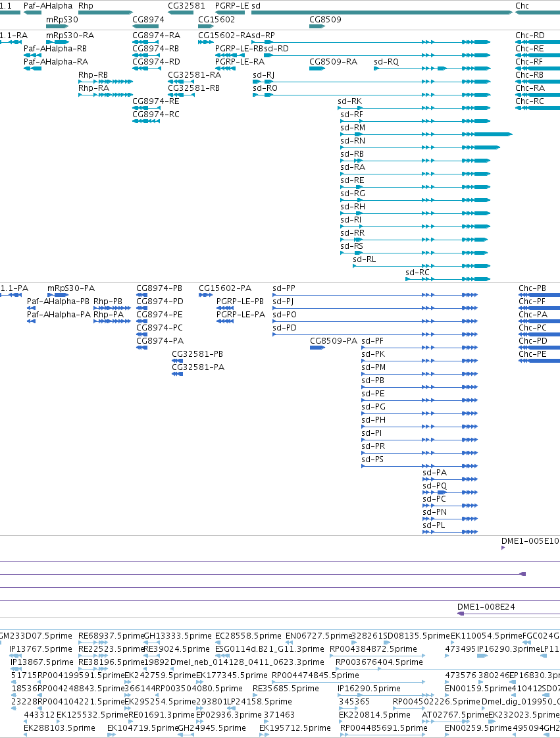Click the CG15602 gene label
Viewport: 560px width, 738px height.
tap(216, 20)
